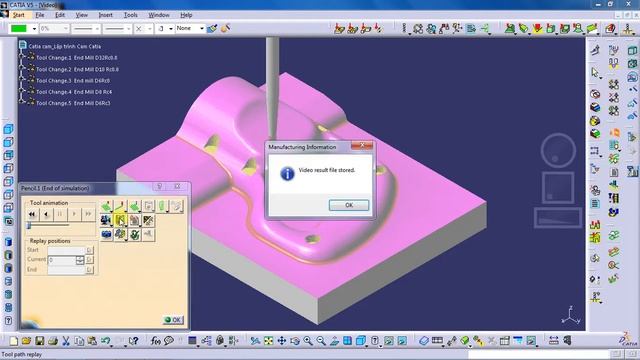Image resolution: width=640 pixels, height=360 pixels.
Task: Click the green color swatch
Action: 19,29
